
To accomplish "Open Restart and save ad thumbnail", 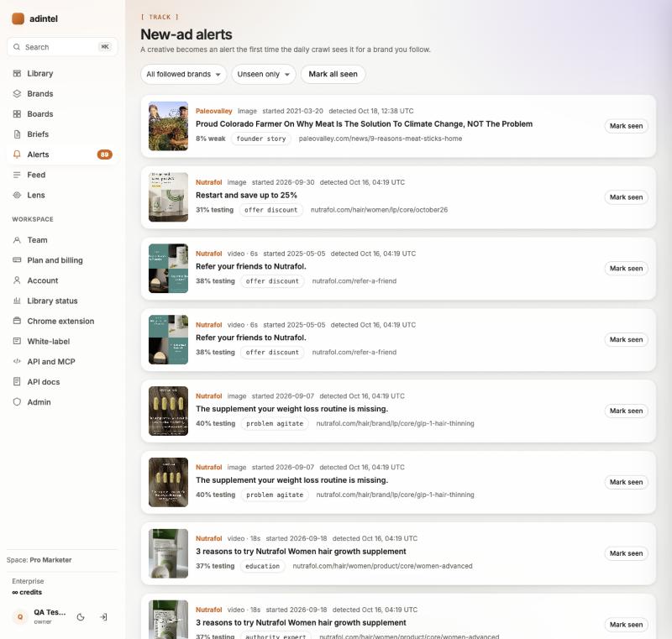I will (x=168, y=197).
